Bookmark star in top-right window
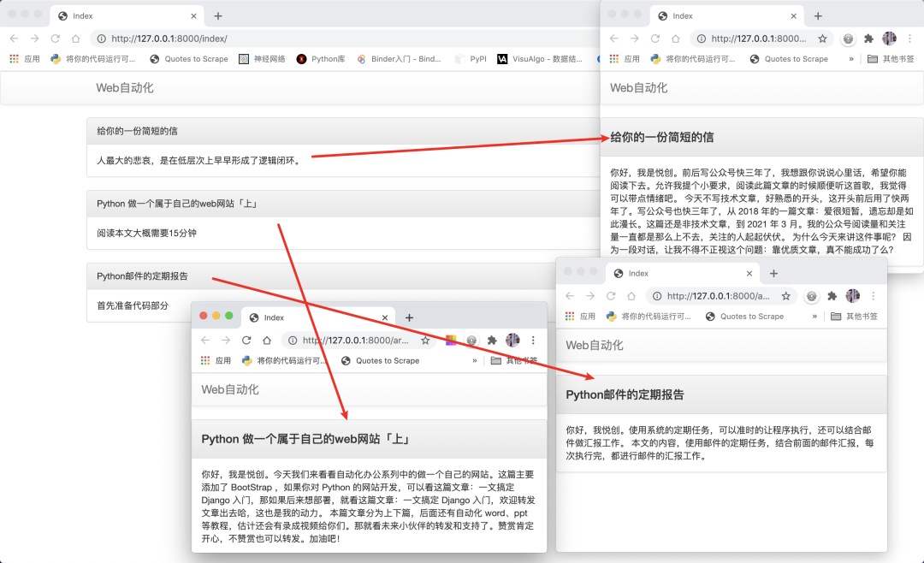 (823, 39)
